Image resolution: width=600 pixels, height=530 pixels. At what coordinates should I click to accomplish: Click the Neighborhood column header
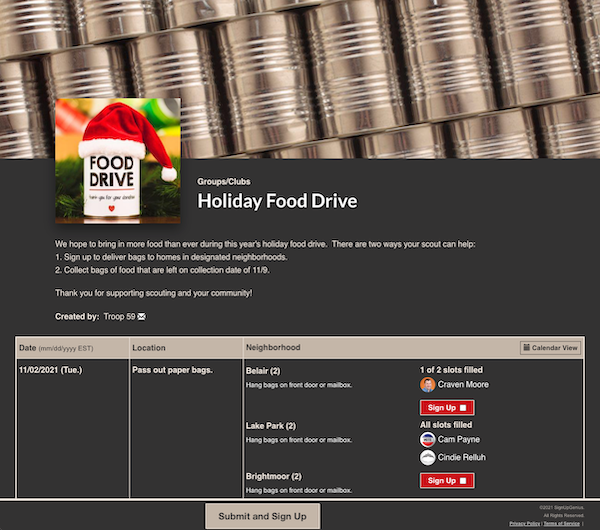(273, 347)
